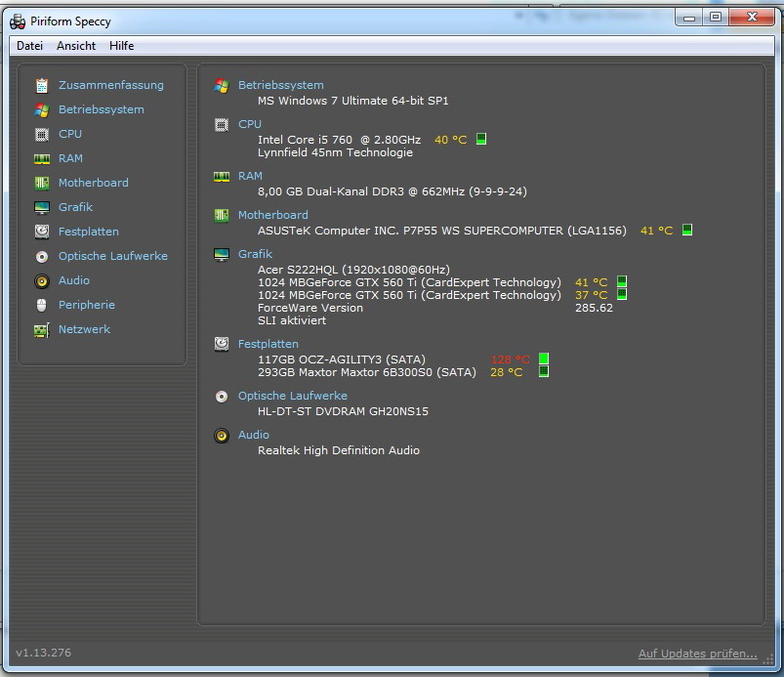Click the Audio heading link in summary

coord(254,435)
